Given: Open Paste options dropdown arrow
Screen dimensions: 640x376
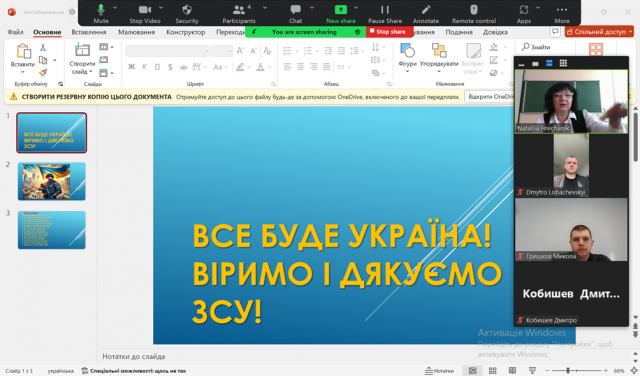Looking at the screenshot, I should coord(22,72).
